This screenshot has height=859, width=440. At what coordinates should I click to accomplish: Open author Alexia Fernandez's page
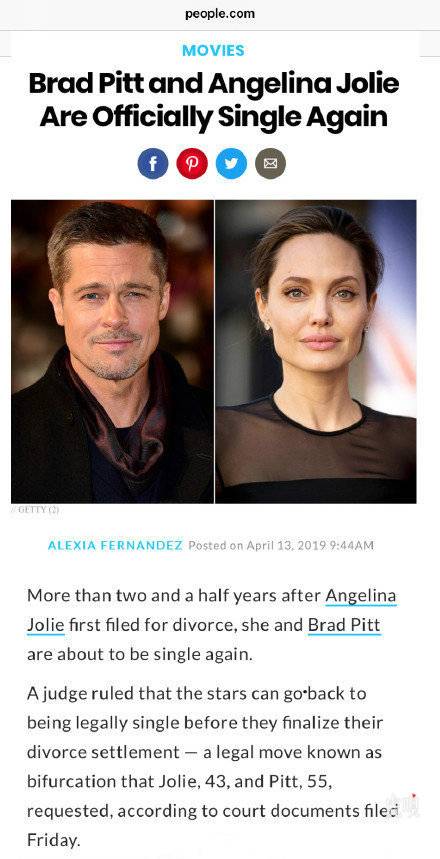[x=115, y=546]
